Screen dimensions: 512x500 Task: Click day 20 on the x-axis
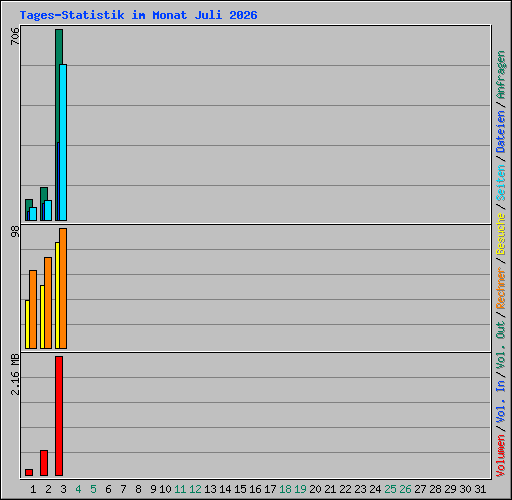[x=315, y=489]
